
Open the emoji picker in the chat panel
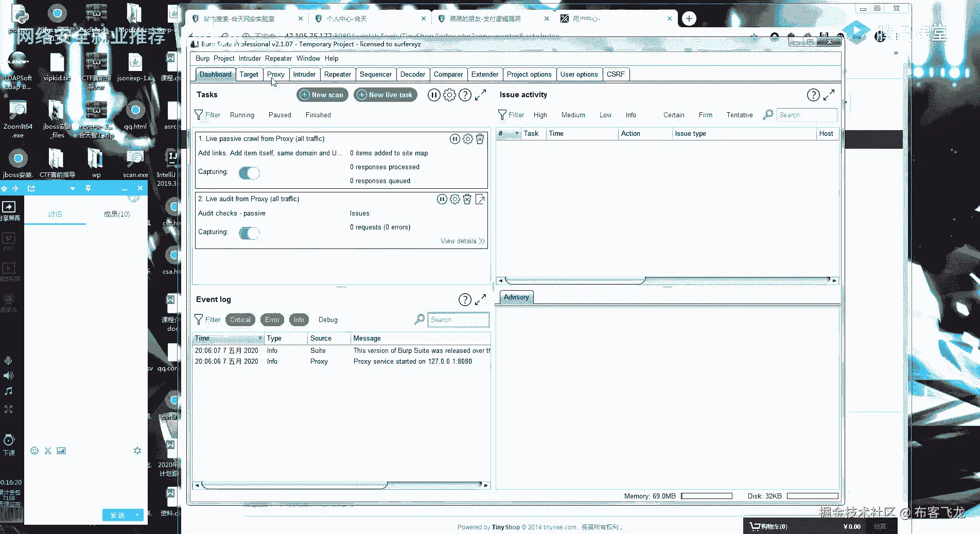click(34, 451)
